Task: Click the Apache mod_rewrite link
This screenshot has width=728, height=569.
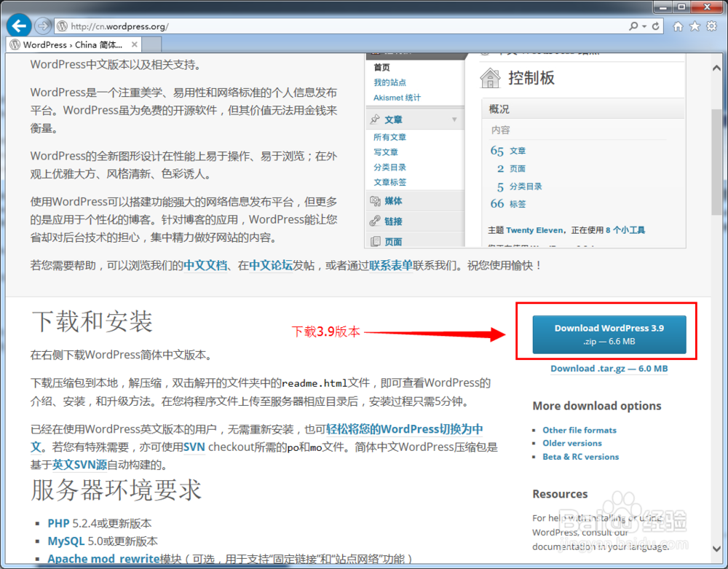Action: 103,559
